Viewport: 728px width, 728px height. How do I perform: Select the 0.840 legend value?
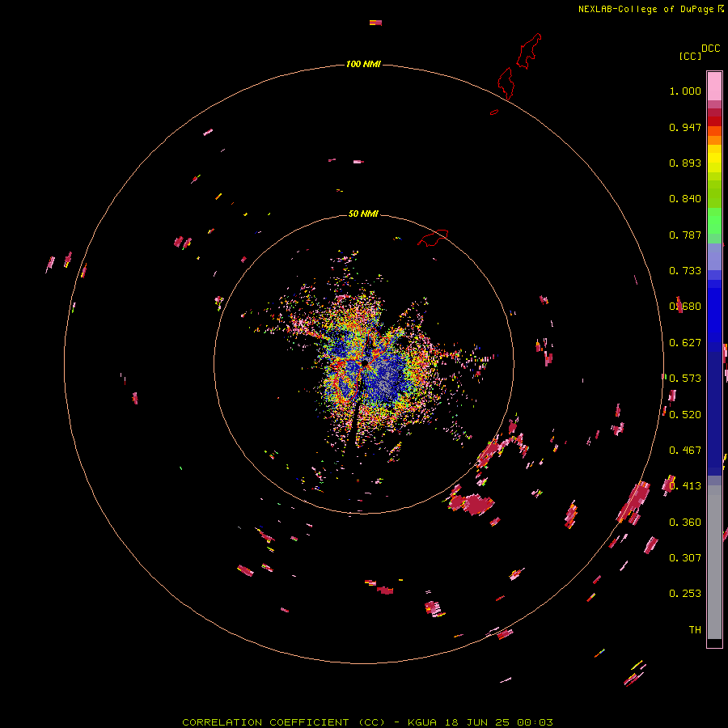pos(685,199)
